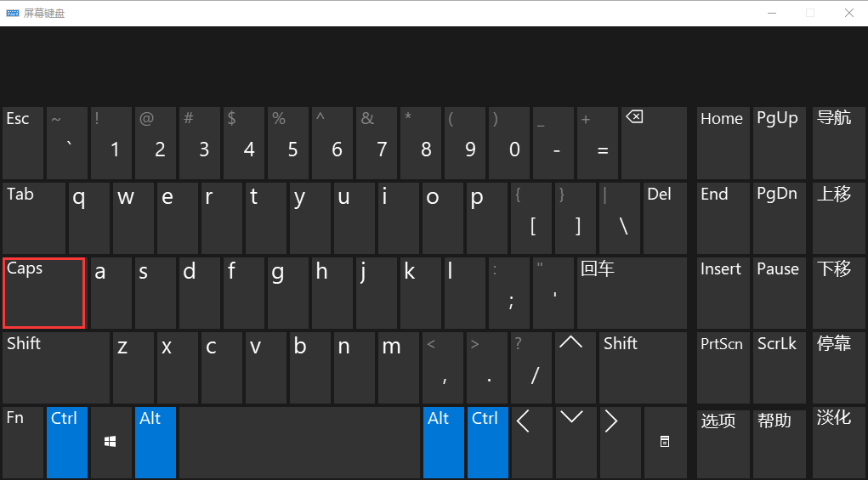The width and height of the screenshot is (868, 480).
Task: Toggle the Caps lock key
Action: pyautogui.click(x=44, y=293)
